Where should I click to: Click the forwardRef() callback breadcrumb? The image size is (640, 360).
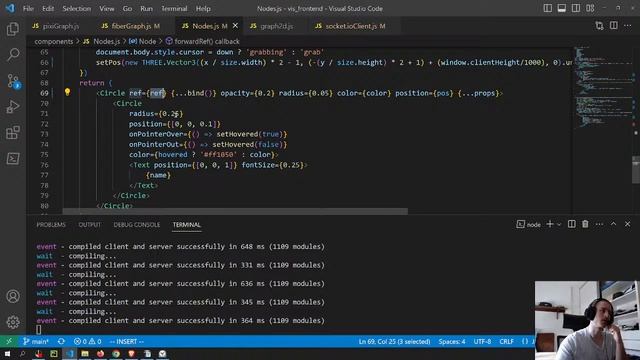click(203, 41)
